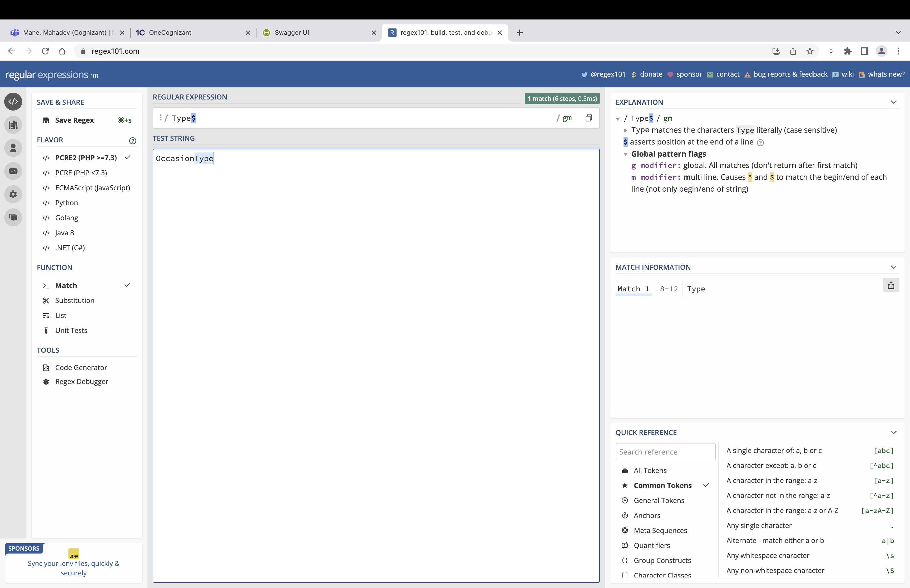Image resolution: width=910 pixels, height=588 pixels.
Task: Click the save regex icon
Action: coord(46,120)
